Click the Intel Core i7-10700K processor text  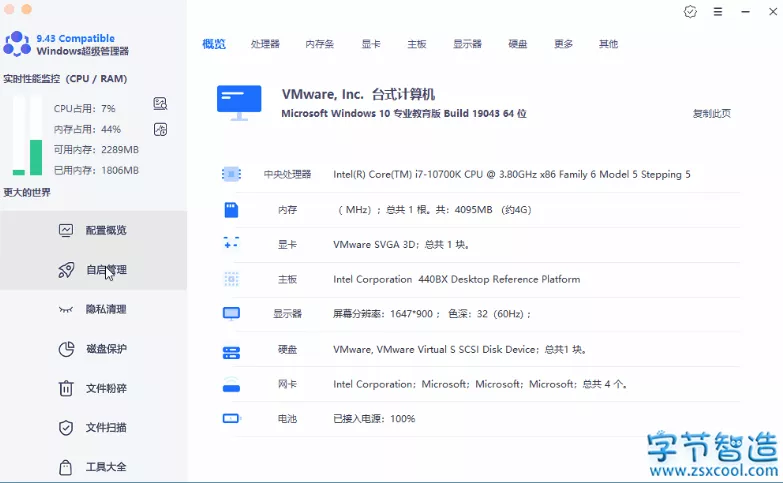pos(512,174)
